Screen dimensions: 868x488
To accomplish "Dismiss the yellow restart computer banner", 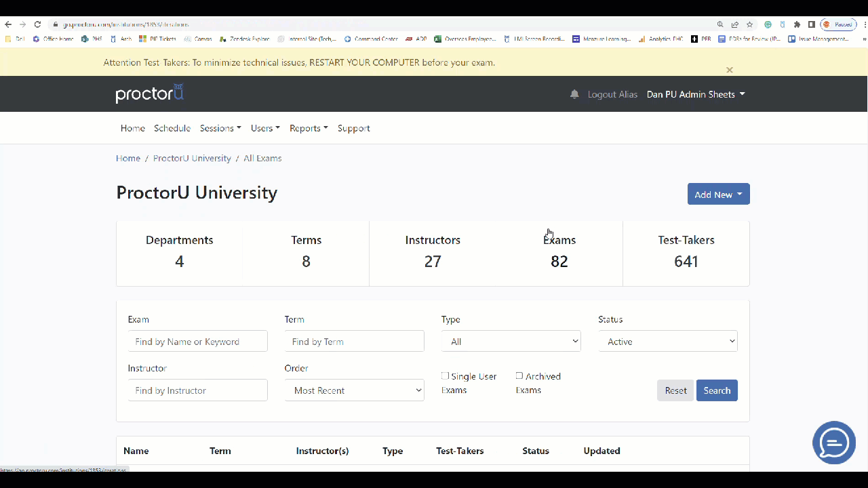I will coord(730,70).
